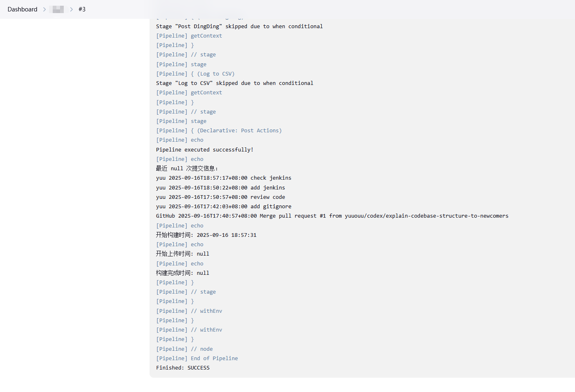Click the "Post DingDing" skipped stage message
The height and width of the screenshot is (392, 575).
tap(239, 27)
